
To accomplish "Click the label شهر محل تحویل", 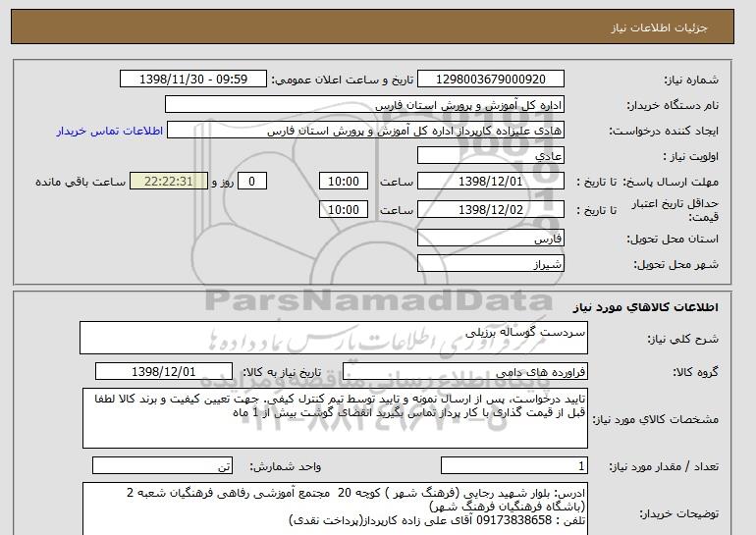I will point(675,264).
